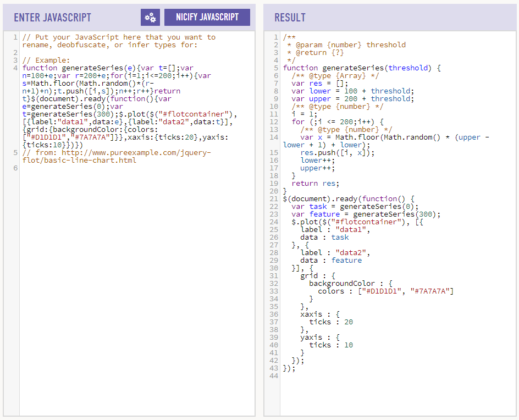Click 'function generateSeries(threshold) {' line in result
The image size is (519, 420).
pyautogui.click(x=362, y=68)
